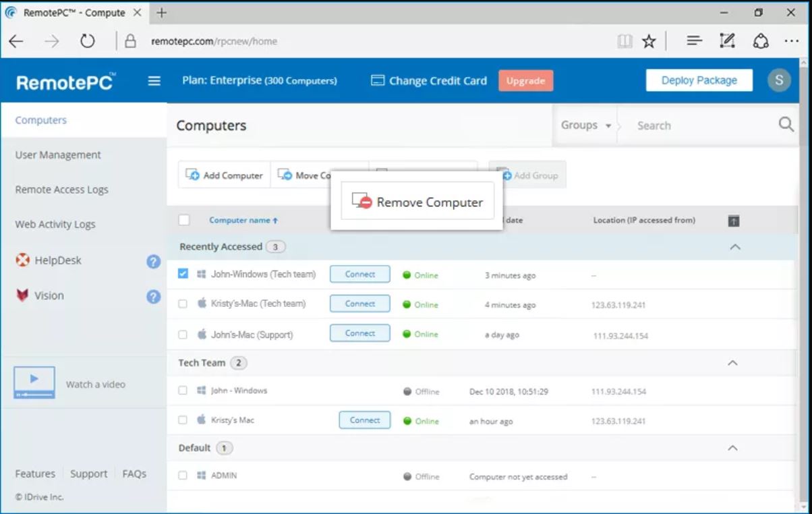
Task: Check the Kristy's Mac checkbox in Tech Team
Action: coord(183,420)
